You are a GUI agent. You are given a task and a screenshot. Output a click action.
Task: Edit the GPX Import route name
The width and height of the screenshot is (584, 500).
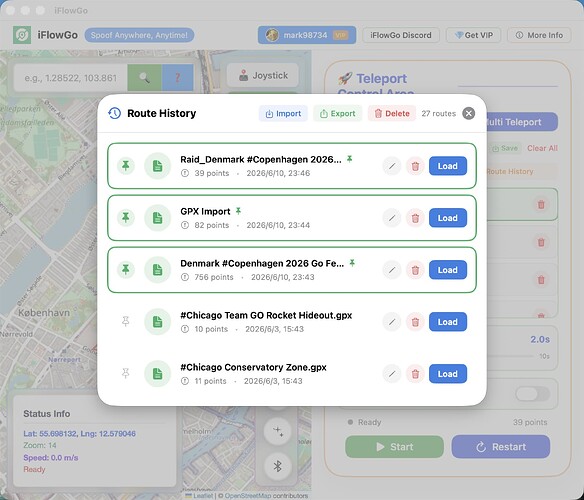tap(392, 218)
